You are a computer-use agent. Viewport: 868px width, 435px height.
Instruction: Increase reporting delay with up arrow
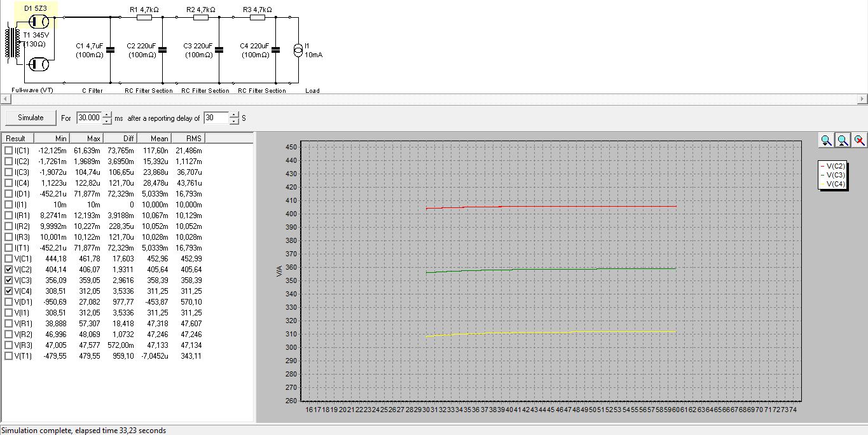[234, 115]
